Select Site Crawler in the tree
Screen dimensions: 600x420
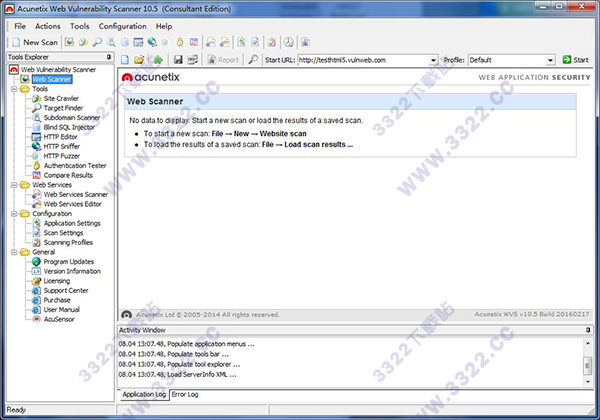pyautogui.click(x=61, y=98)
